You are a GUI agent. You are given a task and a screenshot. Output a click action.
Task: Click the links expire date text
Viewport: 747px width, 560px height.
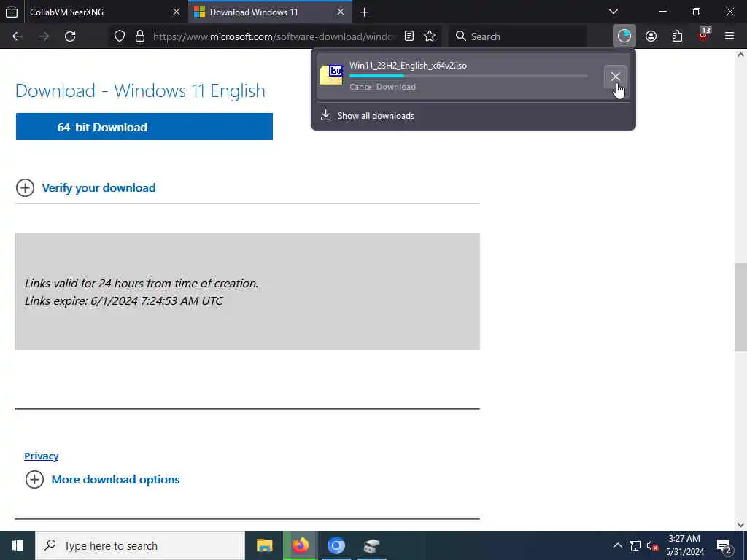123,301
